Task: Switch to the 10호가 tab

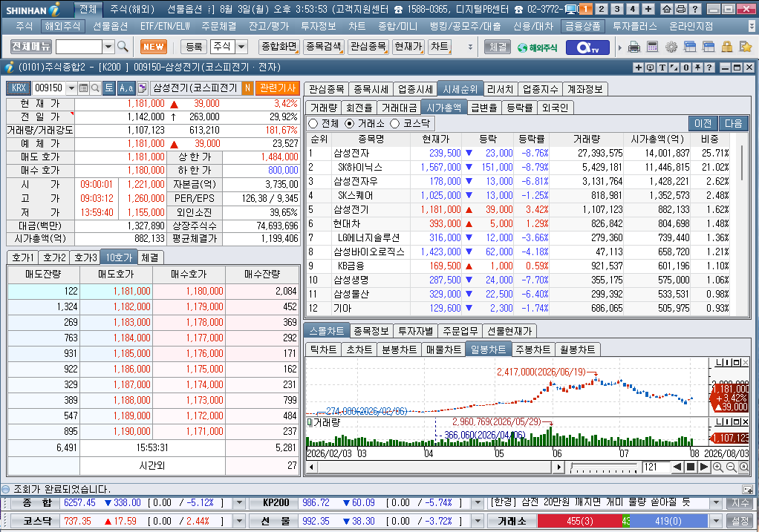Action: pyautogui.click(x=119, y=257)
